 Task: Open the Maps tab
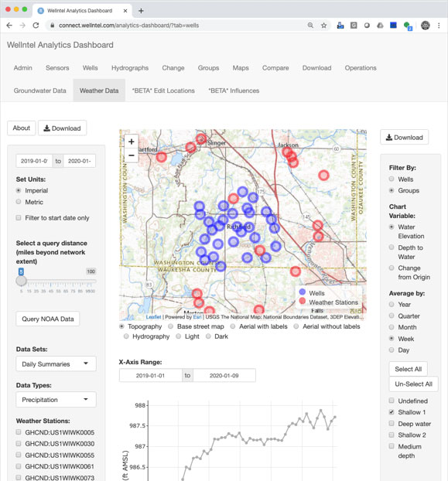[241, 68]
